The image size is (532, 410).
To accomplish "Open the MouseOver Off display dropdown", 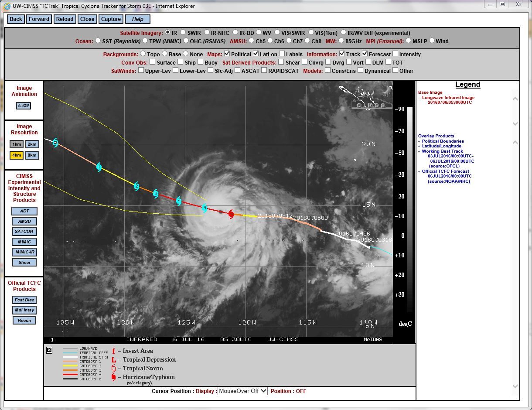I will pyautogui.click(x=242, y=391).
